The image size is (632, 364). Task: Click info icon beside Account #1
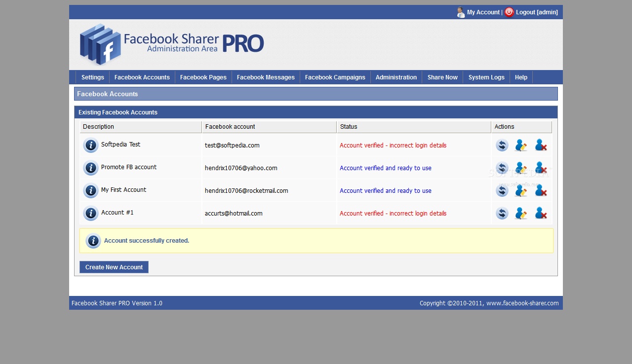pos(91,213)
